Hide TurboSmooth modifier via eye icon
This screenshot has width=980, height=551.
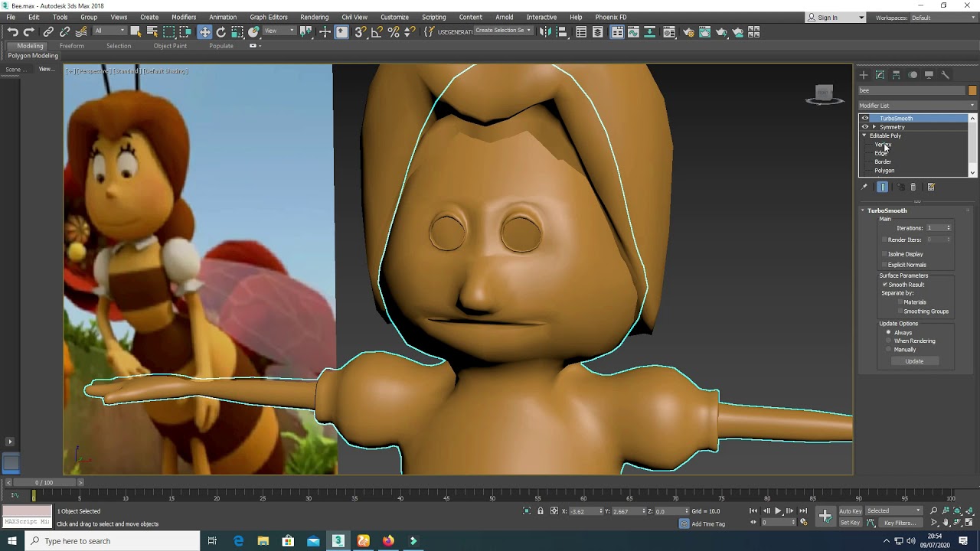(x=865, y=119)
